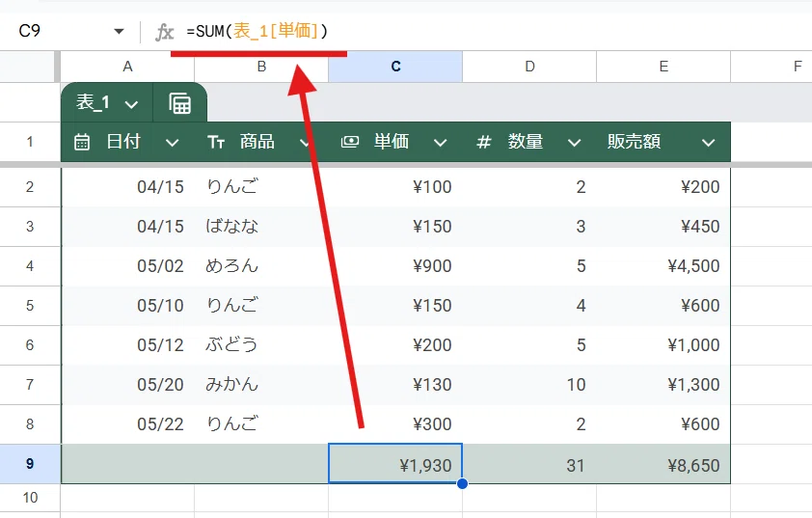Click the 商品 header label
The height and width of the screenshot is (518, 812).
click(x=257, y=142)
